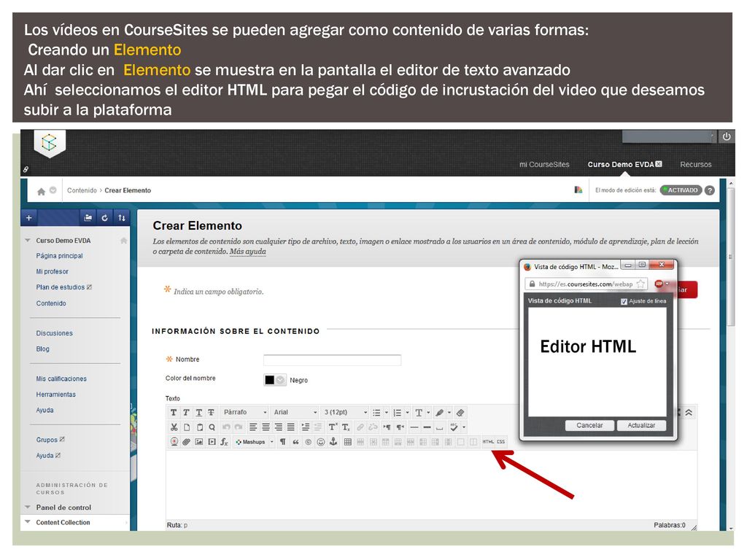Open the text color dropdown arrow
Image resolution: width=747 pixels, height=560 pixels.
[428, 413]
